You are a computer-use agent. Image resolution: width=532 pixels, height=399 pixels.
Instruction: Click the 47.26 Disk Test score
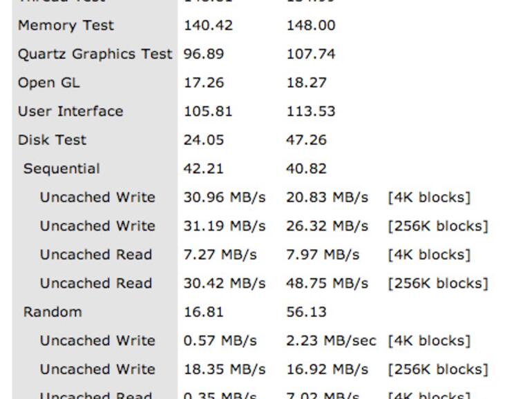(x=307, y=140)
